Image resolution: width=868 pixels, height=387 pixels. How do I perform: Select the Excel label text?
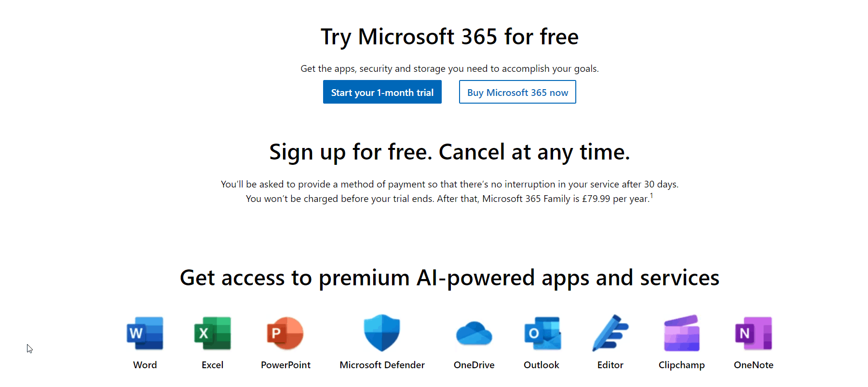click(213, 365)
